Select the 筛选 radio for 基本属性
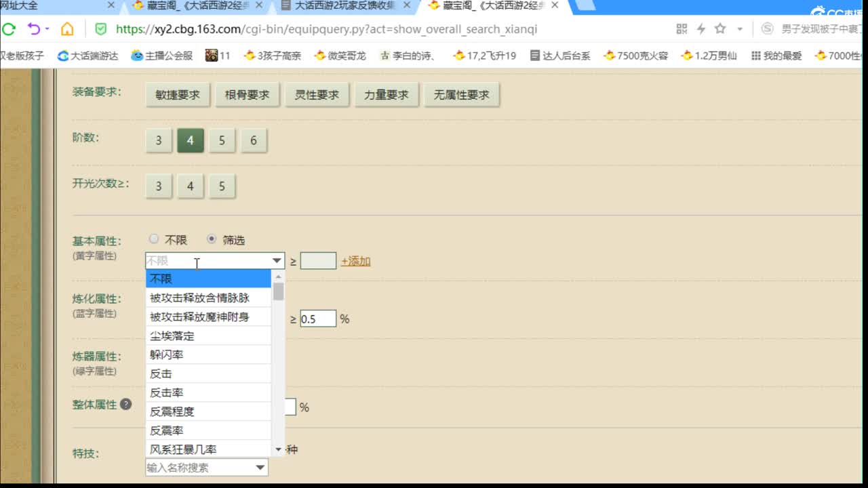This screenshot has width=868, height=488. coord(212,239)
